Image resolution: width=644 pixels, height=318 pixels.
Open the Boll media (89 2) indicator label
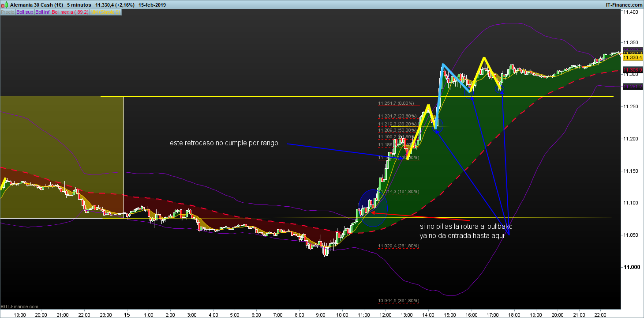pos(70,12)
